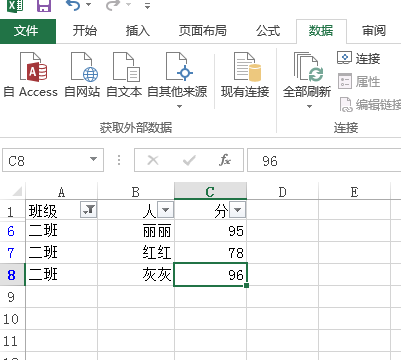Click the formula bar expand dots handle
The image size is (401, 360).
tap(119, 160)
